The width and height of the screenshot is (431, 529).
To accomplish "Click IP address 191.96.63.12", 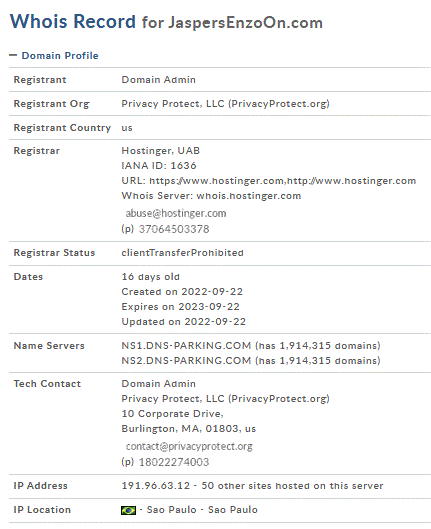I will (156, 486).
